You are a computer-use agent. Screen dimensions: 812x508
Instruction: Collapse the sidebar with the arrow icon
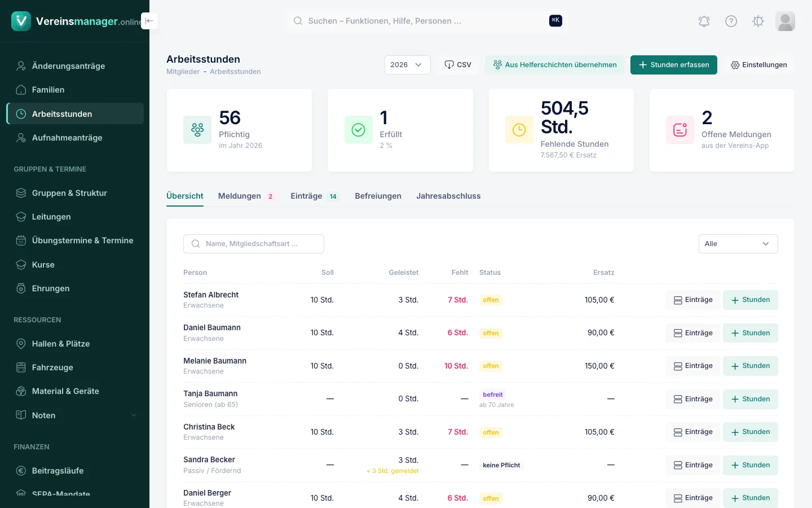point(149,21)
